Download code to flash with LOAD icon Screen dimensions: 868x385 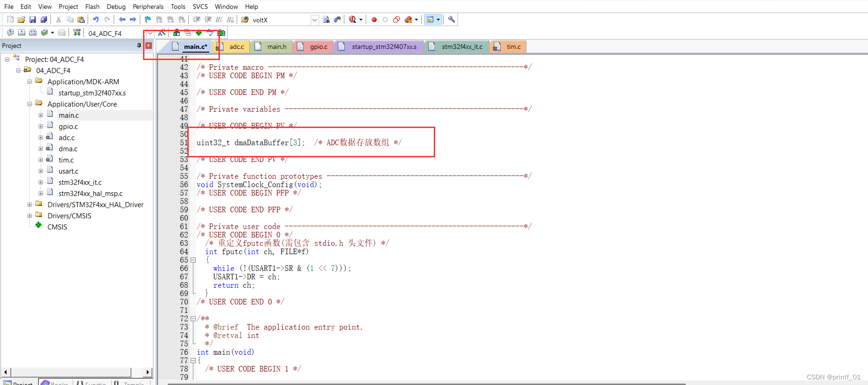77,33
